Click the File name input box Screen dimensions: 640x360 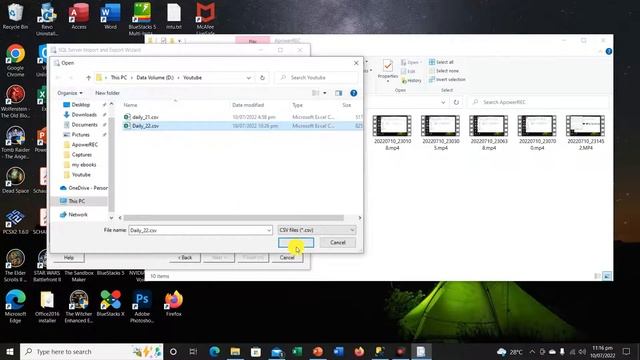pos(197,230)
